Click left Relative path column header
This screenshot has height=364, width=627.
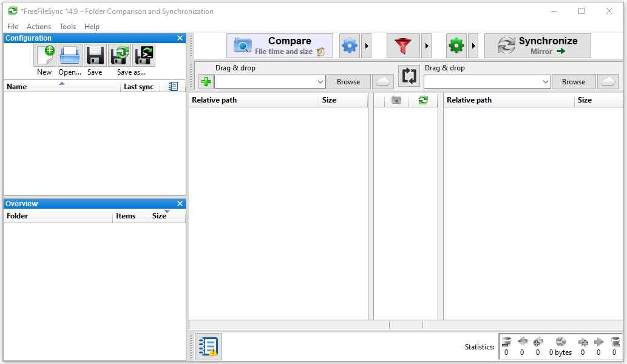point(254,100)
